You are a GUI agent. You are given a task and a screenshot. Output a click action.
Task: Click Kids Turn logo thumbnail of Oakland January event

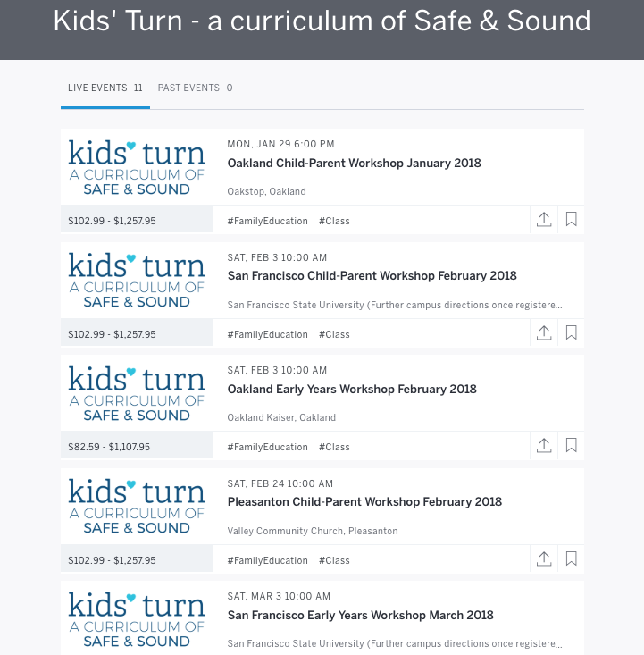[137, 167]
